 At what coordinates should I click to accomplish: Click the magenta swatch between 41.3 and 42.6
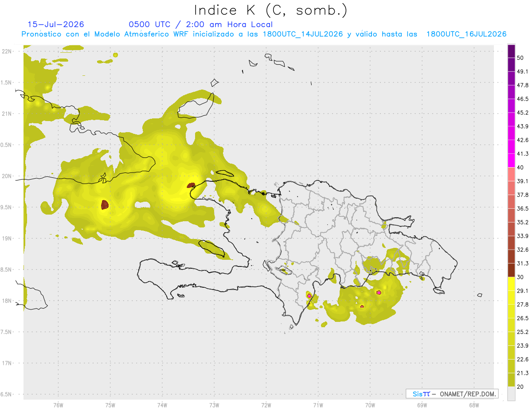coord(511,147)
